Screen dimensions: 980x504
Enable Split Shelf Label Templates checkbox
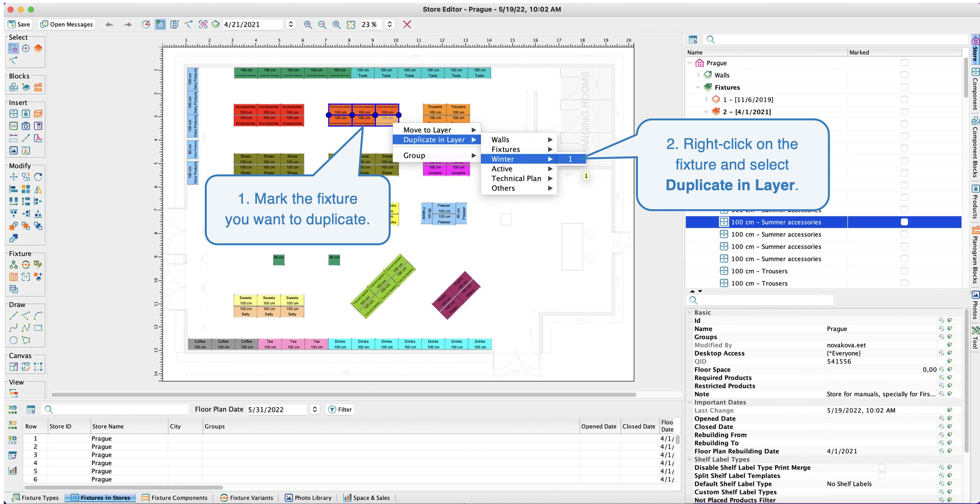click(882, 475)
